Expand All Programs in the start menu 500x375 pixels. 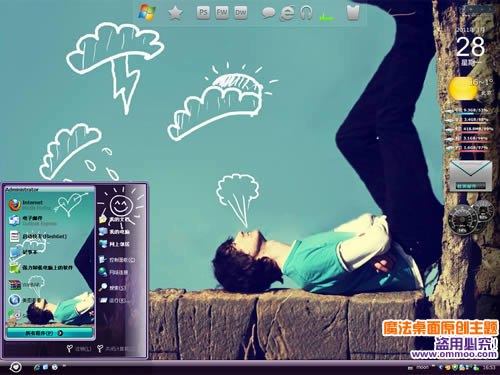coord(49,333)
